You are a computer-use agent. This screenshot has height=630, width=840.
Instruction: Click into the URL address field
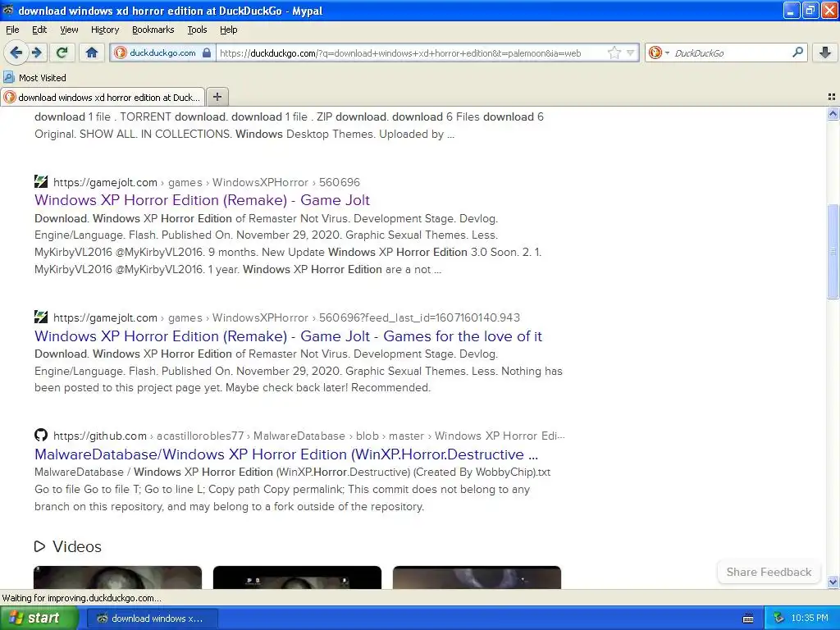coord(410,53)
